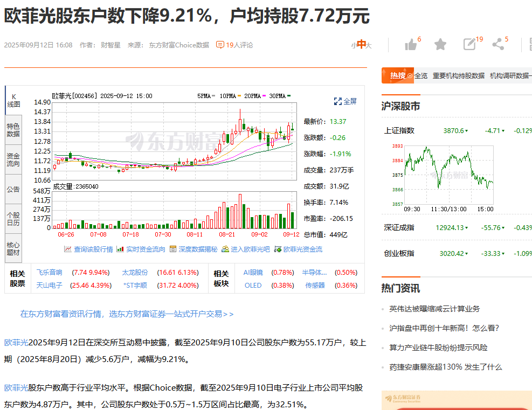Open related sector AI眼镜
Viewport: 532px width, 410px height.
pyautogui.click(x=253, y=273)
